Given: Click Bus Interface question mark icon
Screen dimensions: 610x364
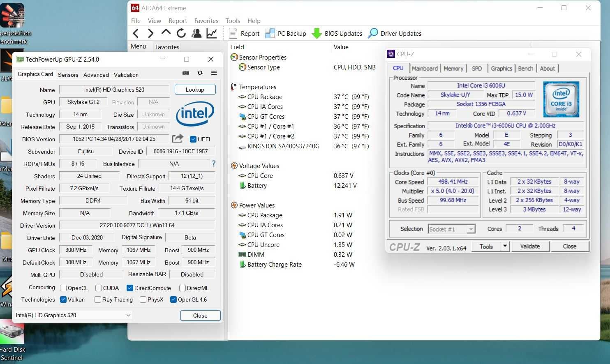Looking at the screenshot, I should (213, 164).
